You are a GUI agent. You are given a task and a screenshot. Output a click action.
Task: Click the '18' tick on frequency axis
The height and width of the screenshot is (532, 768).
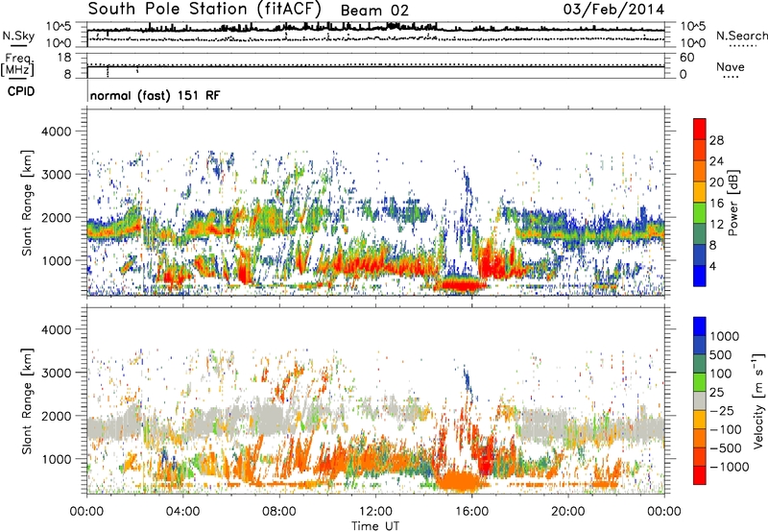coord(64,58)
